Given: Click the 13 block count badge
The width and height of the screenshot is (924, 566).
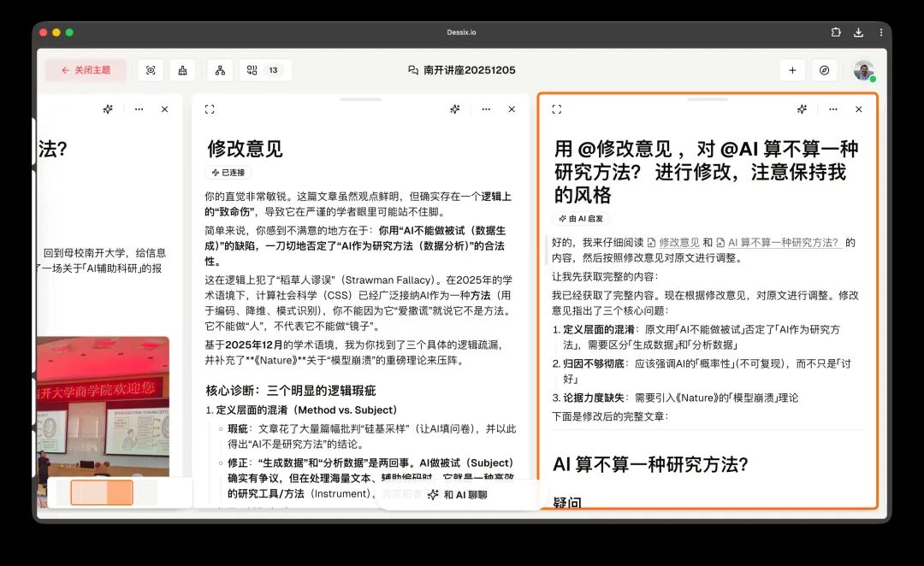Looking at the screenshot, I should (x=274, y=70).
